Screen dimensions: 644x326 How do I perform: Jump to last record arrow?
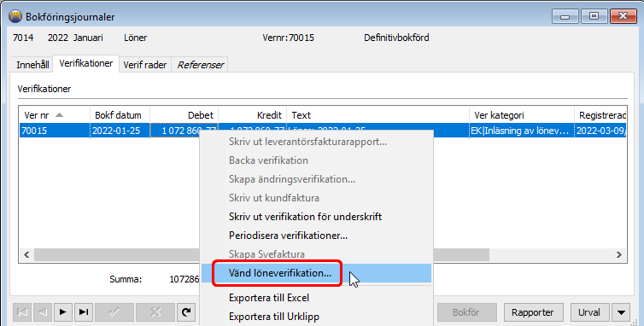click(x=84, y=312)
